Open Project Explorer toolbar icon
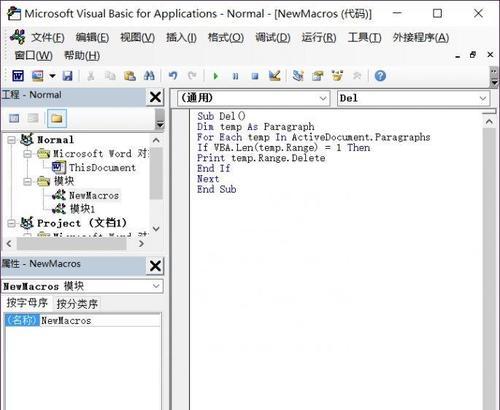500x410 pixels. (x=298, y=76)
